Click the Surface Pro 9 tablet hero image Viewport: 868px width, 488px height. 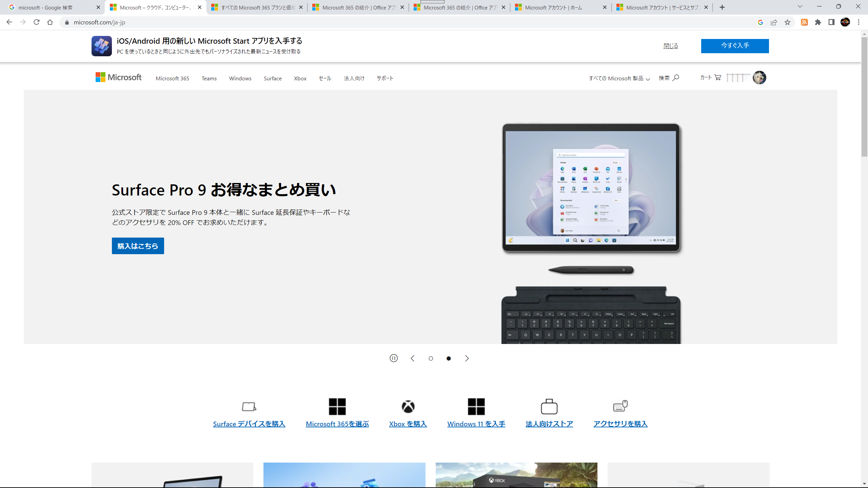click(591, 188)
